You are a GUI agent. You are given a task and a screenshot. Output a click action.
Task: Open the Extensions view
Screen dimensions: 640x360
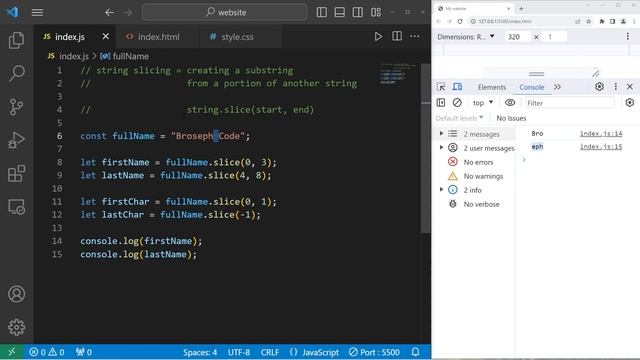tap(16, 173)
